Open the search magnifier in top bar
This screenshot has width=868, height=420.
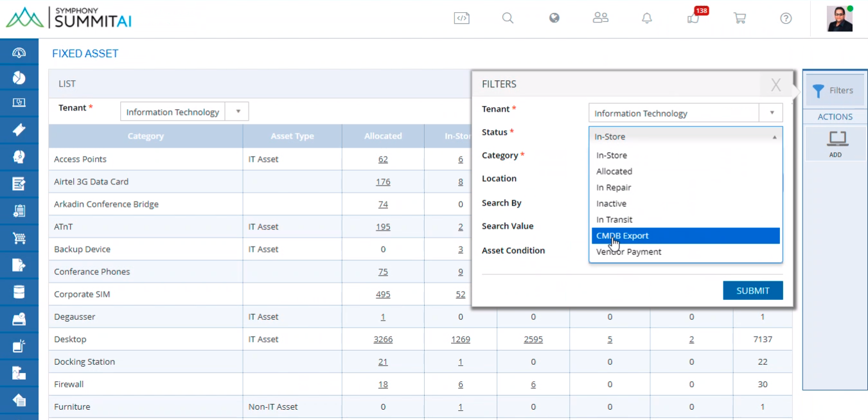508,18
